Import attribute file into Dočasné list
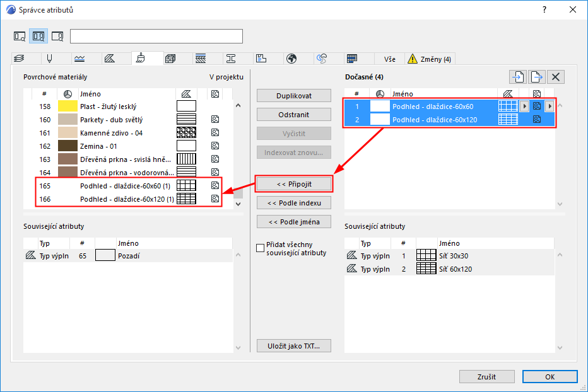The height and width of the screenshot is (392, 588). (518, 77)
